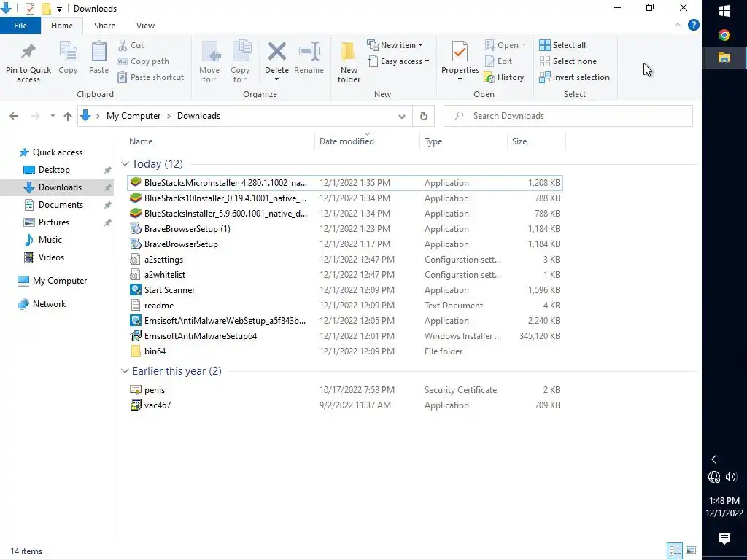Click the taskbar volume icon
This screenshot has width=747, height=560.
pos(731,477)
